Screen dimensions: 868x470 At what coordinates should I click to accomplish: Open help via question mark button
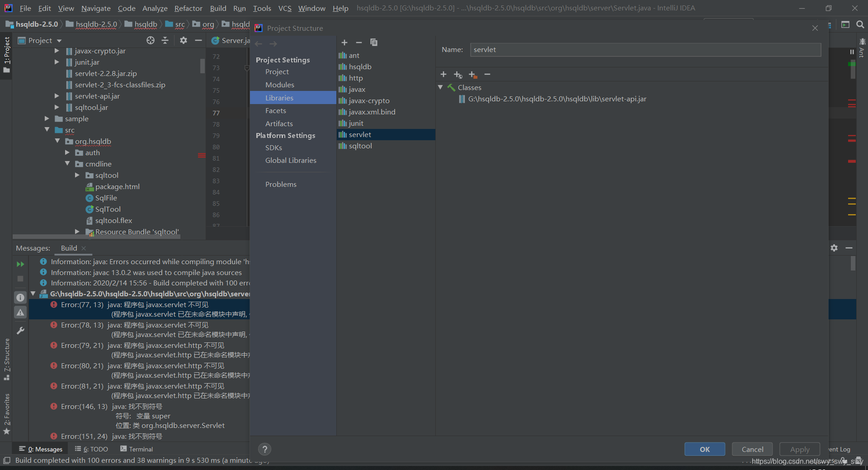264,449
